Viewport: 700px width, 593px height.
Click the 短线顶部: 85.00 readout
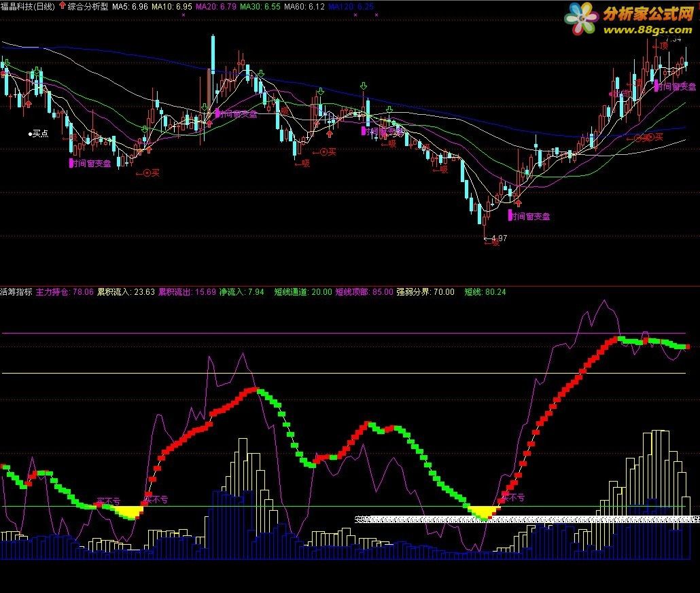pyautogui.click(x=364, y=292)
